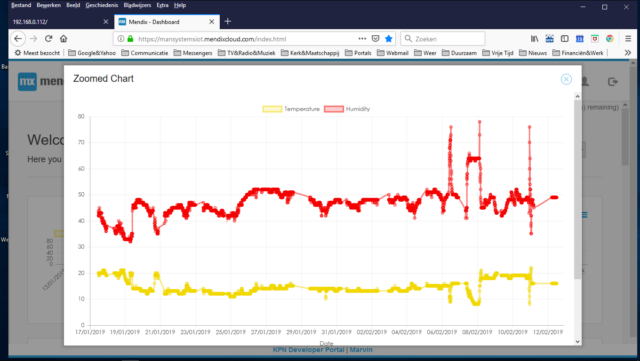Toggle the Temperature legend series

click(291, 109)
